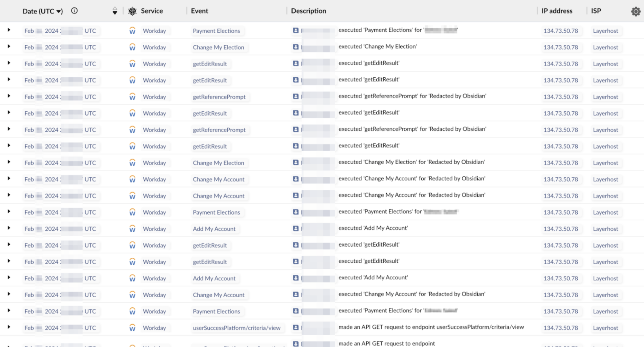Click the user icon in the first Change My Election row
This screenshot has width=644, height=347.
[296, 47]
